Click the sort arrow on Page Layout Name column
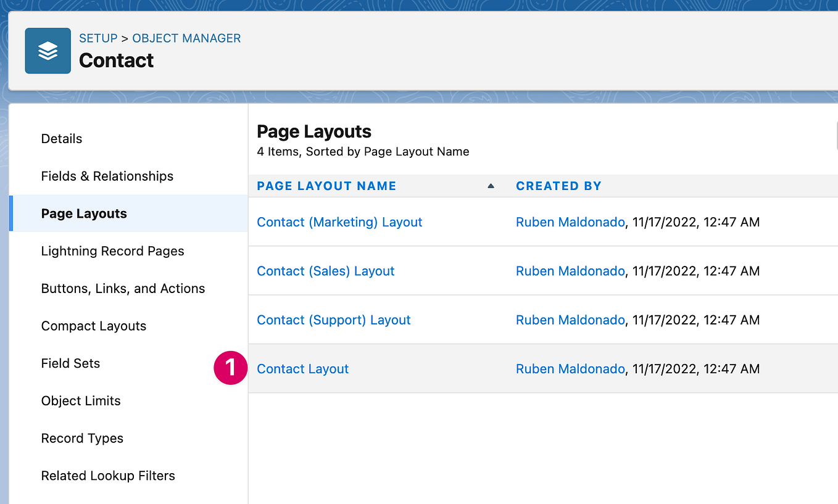 tap(491, 185)
